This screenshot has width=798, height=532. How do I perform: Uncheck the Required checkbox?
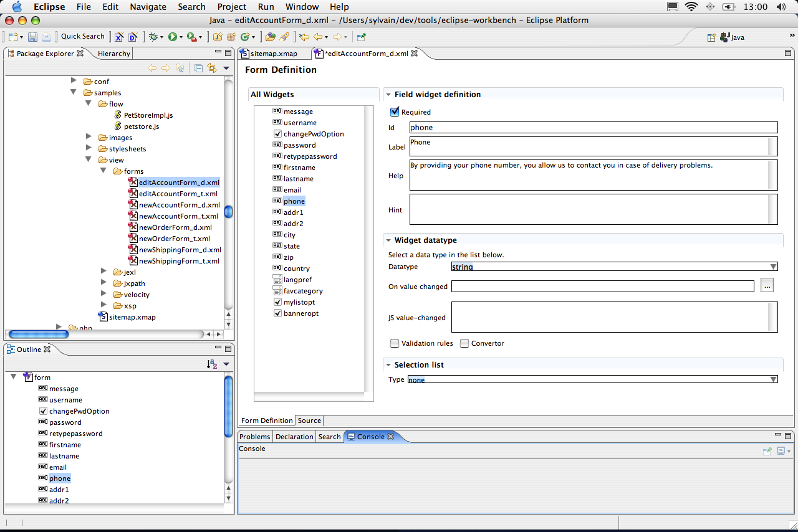pyautogui.click(x=394, y=112)
